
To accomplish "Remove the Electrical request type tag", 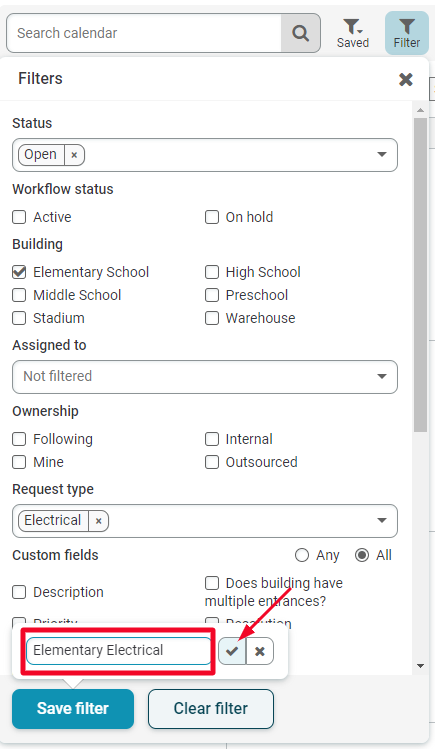I will click(98, 521).
